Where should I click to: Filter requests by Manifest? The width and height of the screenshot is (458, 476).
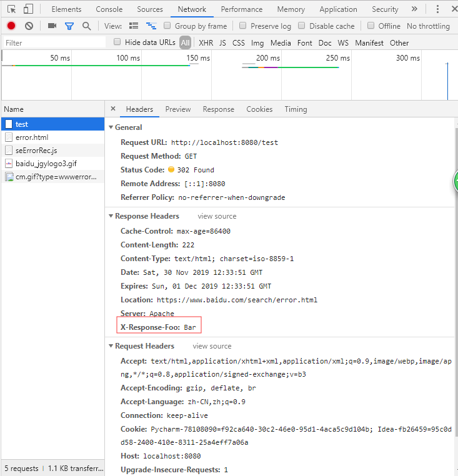[x=369, y=43]
